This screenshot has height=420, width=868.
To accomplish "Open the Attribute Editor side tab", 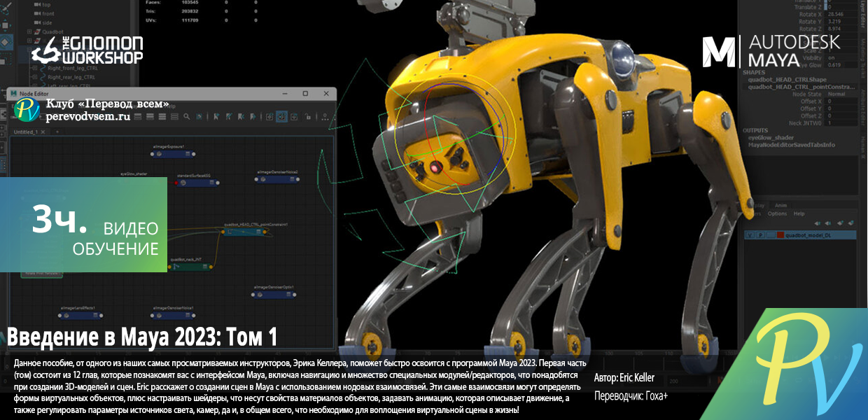I will point(862,107).
